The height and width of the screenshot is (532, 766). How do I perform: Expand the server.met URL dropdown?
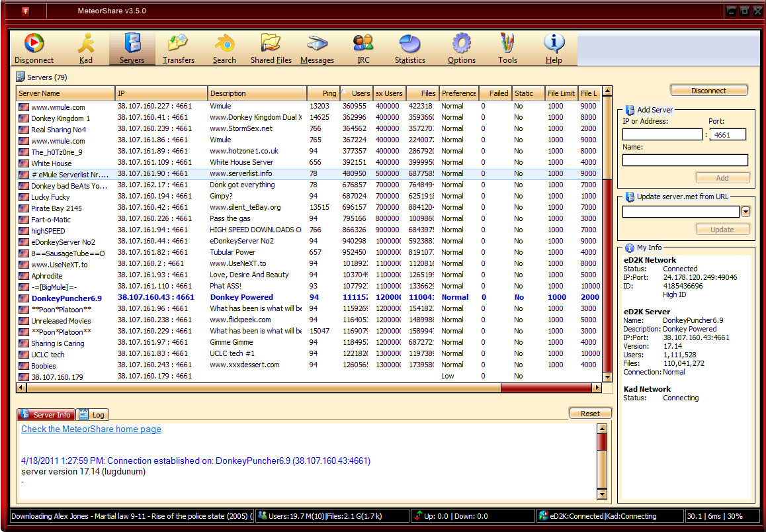pos(745,212)
